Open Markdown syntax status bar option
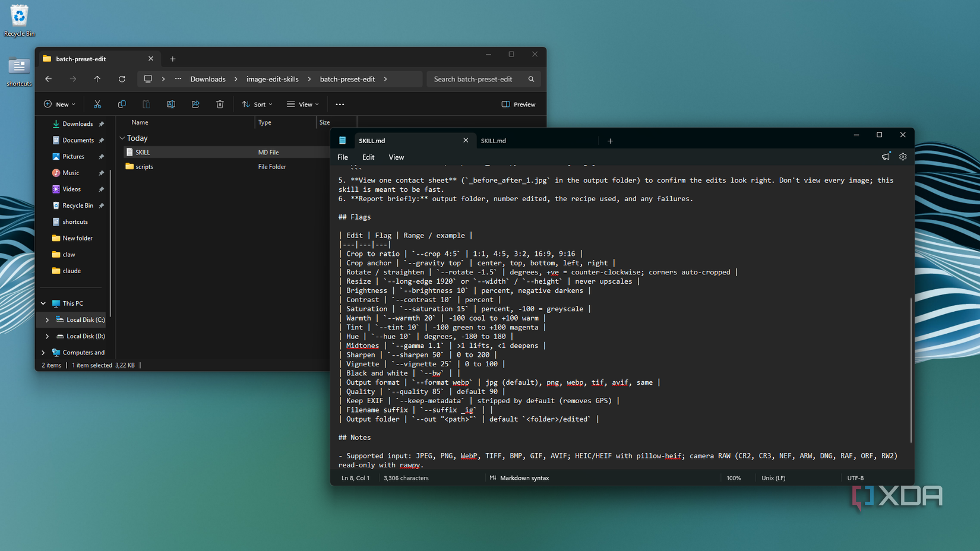Screen dimensions: 980x551 click(x=519, y=478)
